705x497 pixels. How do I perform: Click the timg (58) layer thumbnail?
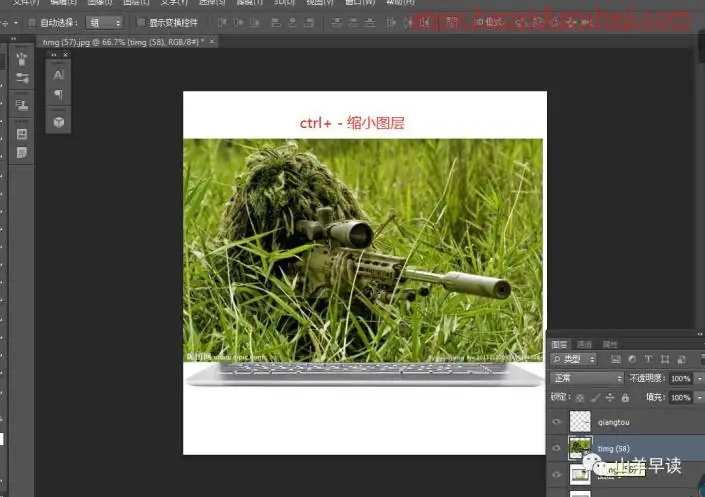(x=580, y=448)
